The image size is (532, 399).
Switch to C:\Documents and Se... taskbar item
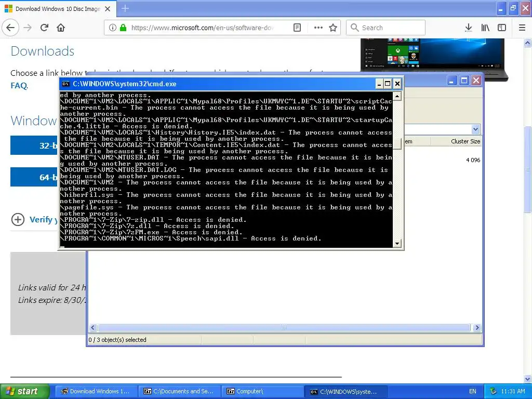(x=179, y=391)
